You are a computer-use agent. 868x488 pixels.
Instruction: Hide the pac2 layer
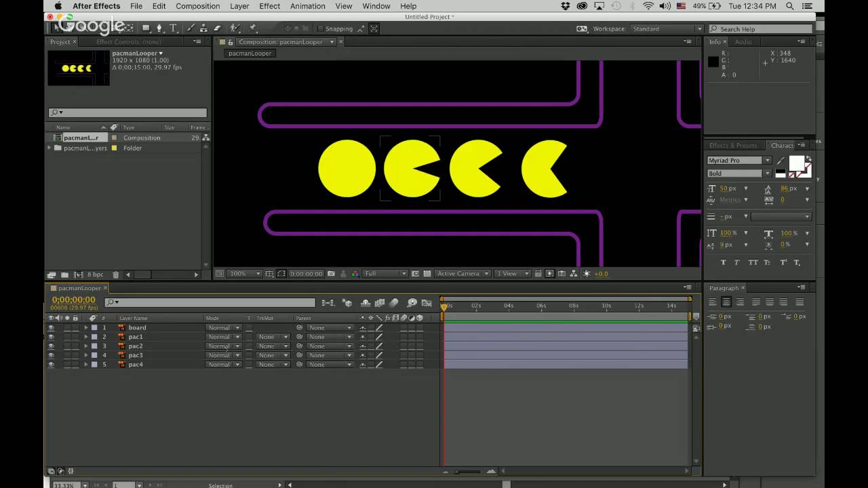tap(51, 346)
